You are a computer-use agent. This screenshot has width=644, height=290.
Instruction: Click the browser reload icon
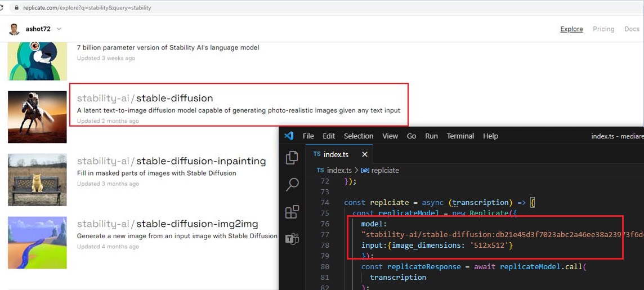coord(2,7)
